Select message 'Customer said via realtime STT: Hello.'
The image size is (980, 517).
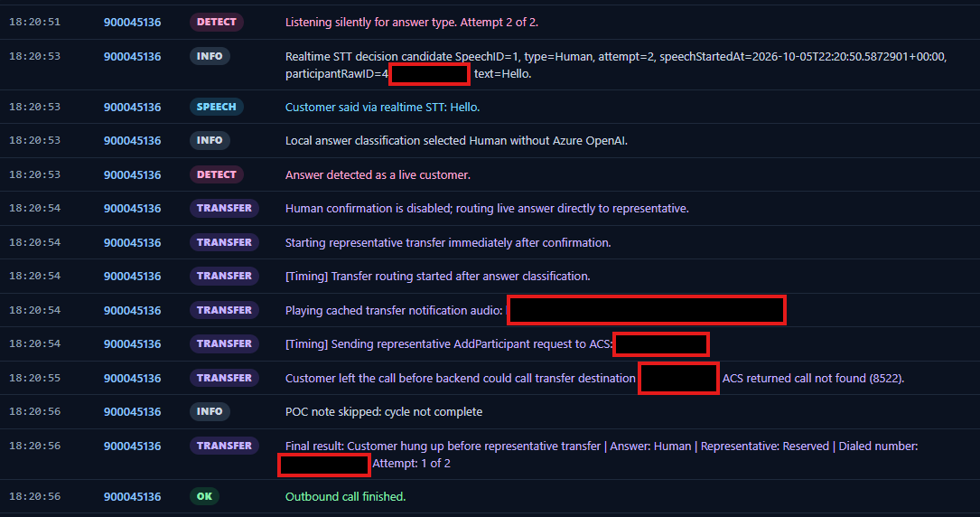pyautogui.click(x=382, y=108)
